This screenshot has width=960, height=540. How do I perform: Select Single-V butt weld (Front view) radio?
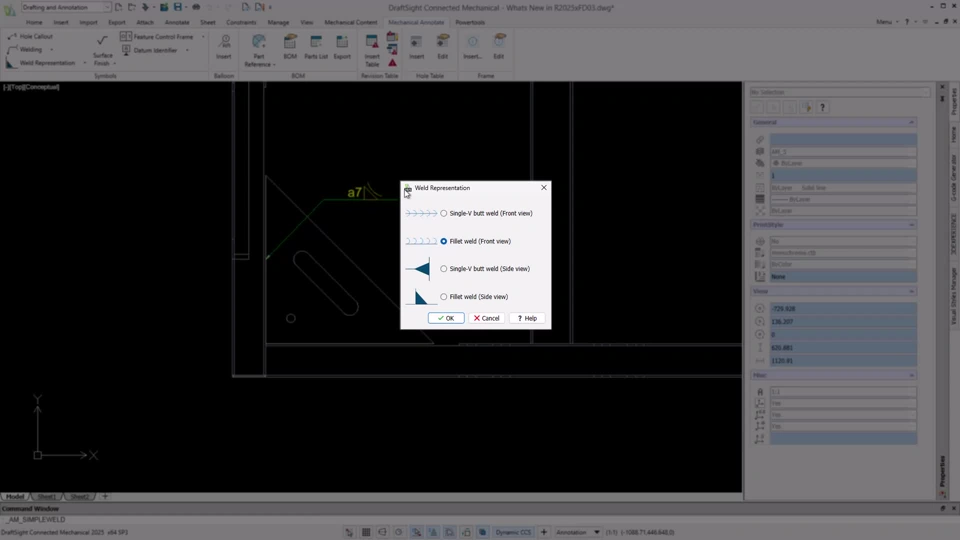click(444, 214)
